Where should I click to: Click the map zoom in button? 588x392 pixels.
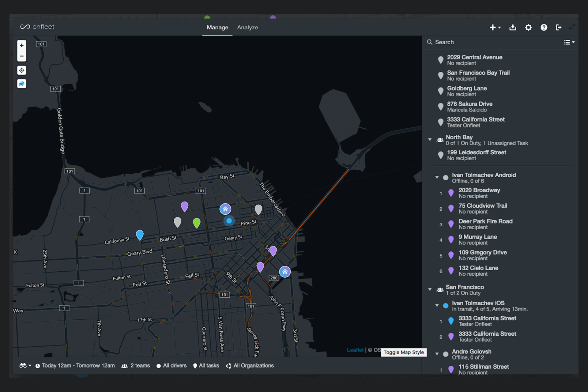coord(21,45)
